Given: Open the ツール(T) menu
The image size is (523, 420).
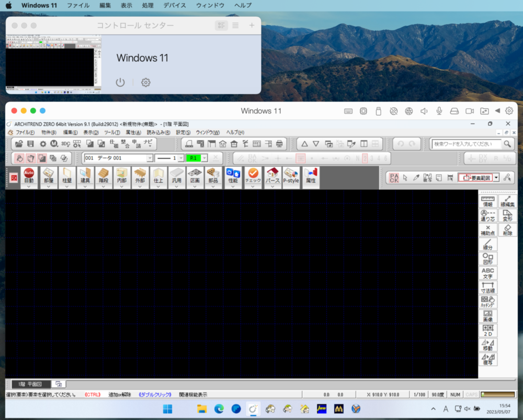Looking at the screenshot, I should pos(112,132).
